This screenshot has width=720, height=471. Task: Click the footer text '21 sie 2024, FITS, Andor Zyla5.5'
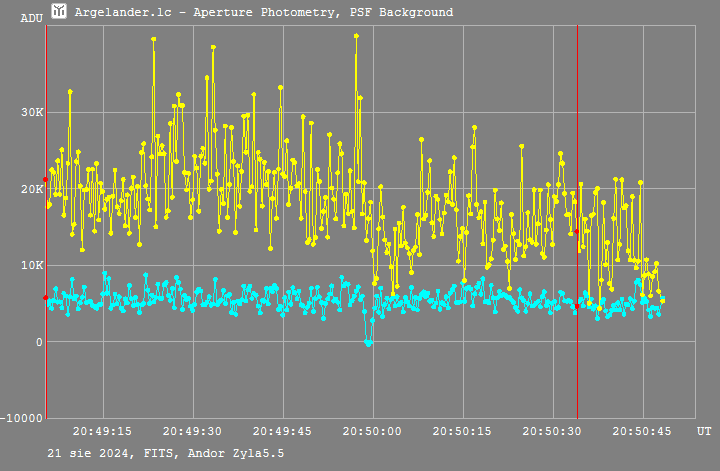166,454
